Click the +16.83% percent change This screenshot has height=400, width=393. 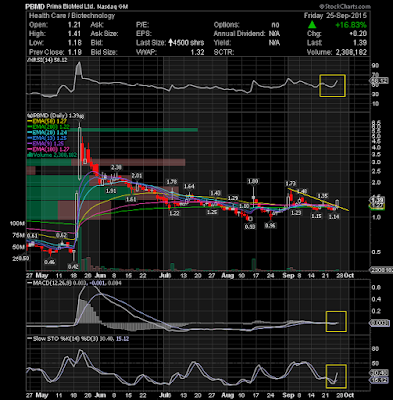coord(351,25)
